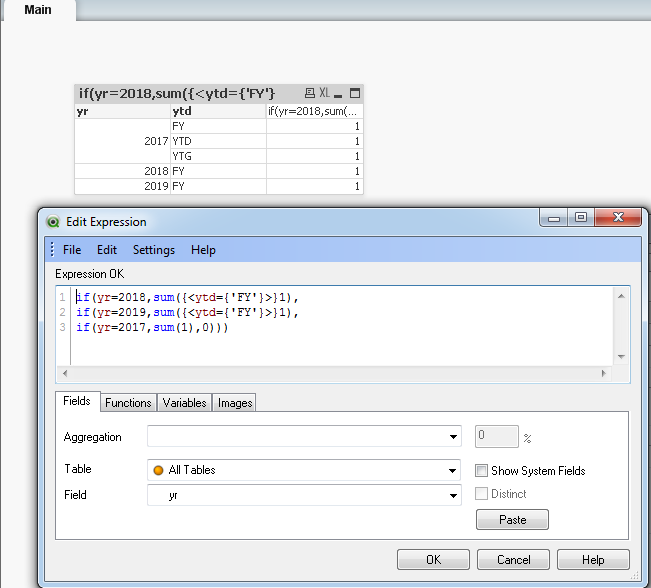Open the Edit menu
Image resolution: width=651 pixels, height=588 pixels.
coord(107,250)
